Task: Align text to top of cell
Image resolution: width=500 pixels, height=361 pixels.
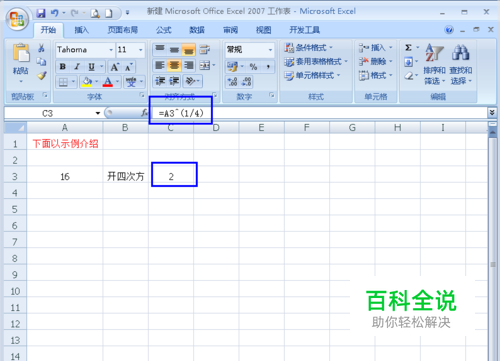Action: point(160,49)
